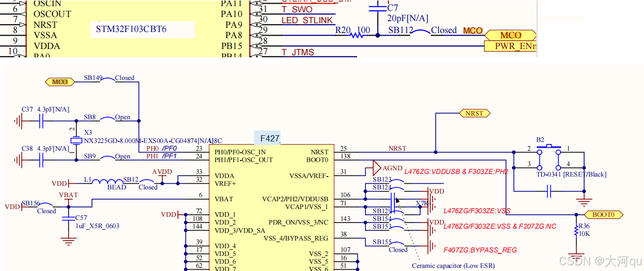
Task: Select the VSS_4/BYPASS_REG pin name
Action: pyautogui.click(x=296, y=238)
